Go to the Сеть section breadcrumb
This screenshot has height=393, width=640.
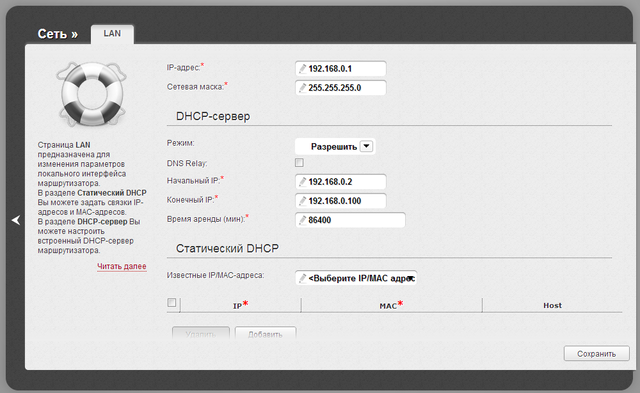(58, 34)
